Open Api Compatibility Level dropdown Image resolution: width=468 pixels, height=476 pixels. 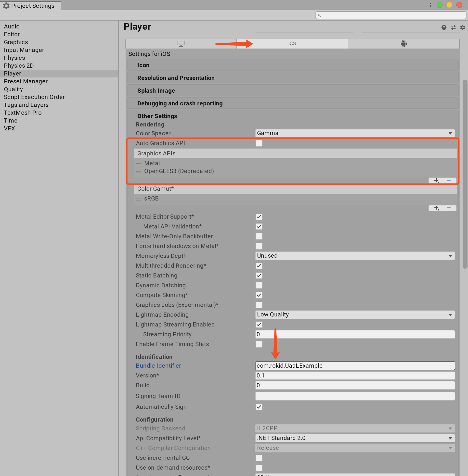(355, 438)
